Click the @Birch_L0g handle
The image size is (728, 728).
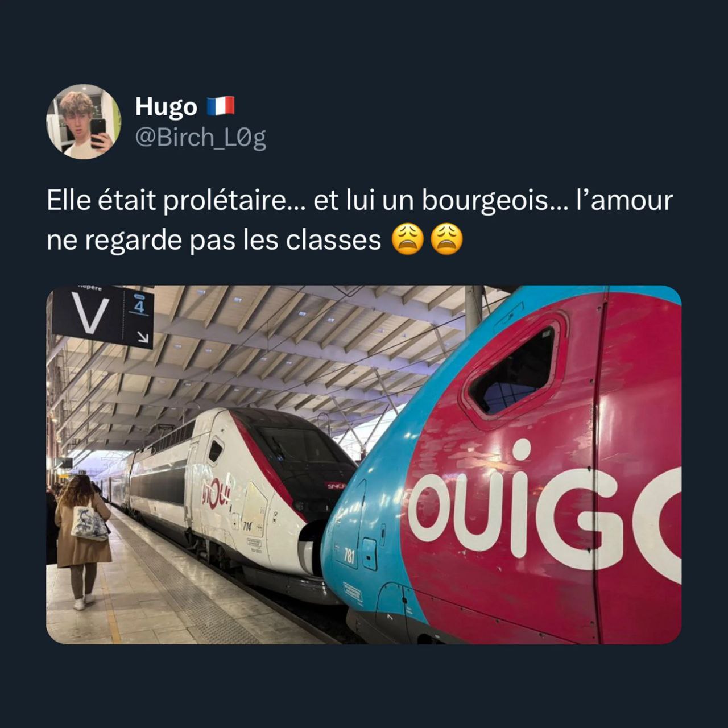point(201,137)
